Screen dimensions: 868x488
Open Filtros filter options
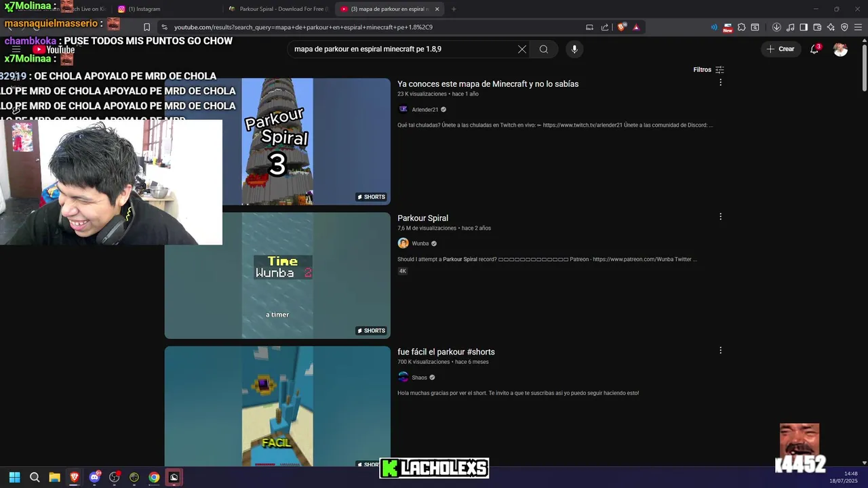click(x=709, y=70)
